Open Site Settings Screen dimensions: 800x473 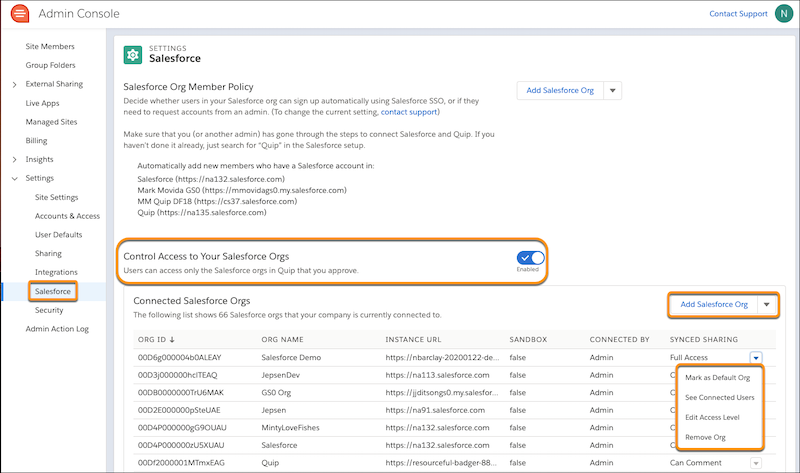[56, 197]
